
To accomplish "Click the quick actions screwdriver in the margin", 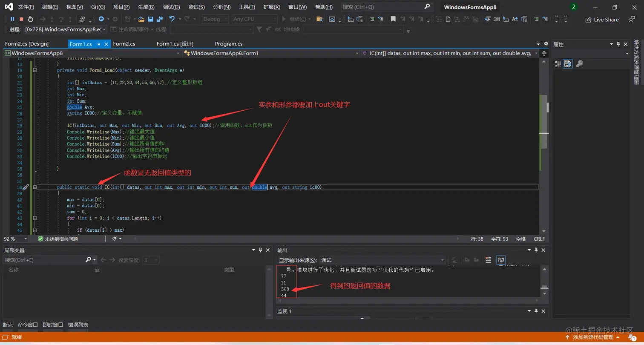I will [26, 187].
